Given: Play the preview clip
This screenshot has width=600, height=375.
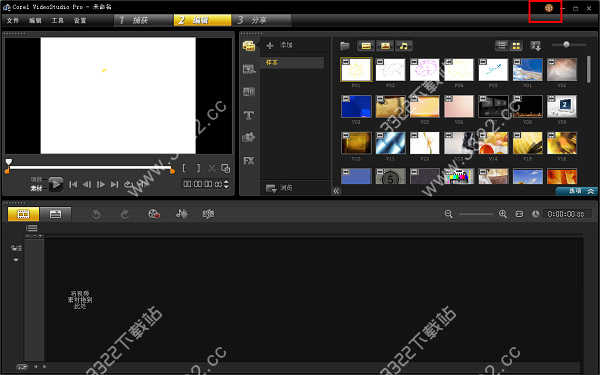Looking at the screenshot, I should click(56, 184).
